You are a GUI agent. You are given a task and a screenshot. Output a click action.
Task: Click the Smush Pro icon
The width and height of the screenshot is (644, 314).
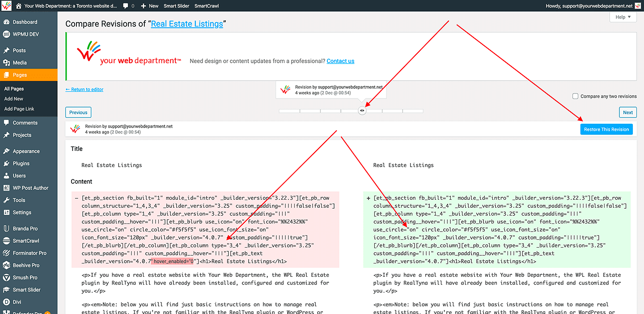coord(6,277)
